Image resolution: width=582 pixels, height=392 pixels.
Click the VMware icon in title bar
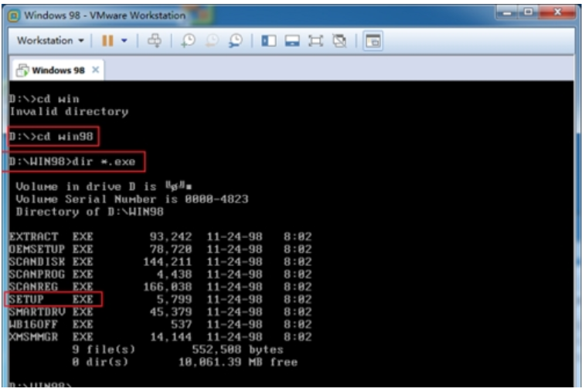point(13,15)
